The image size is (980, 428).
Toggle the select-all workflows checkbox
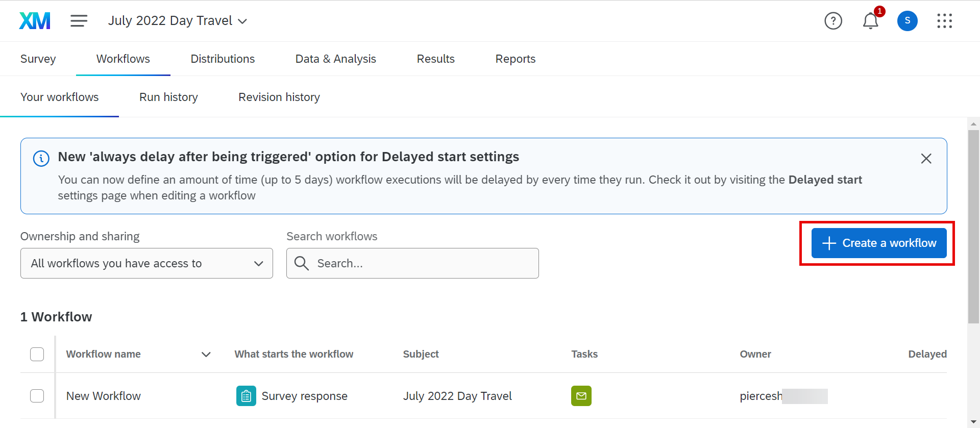37,354
